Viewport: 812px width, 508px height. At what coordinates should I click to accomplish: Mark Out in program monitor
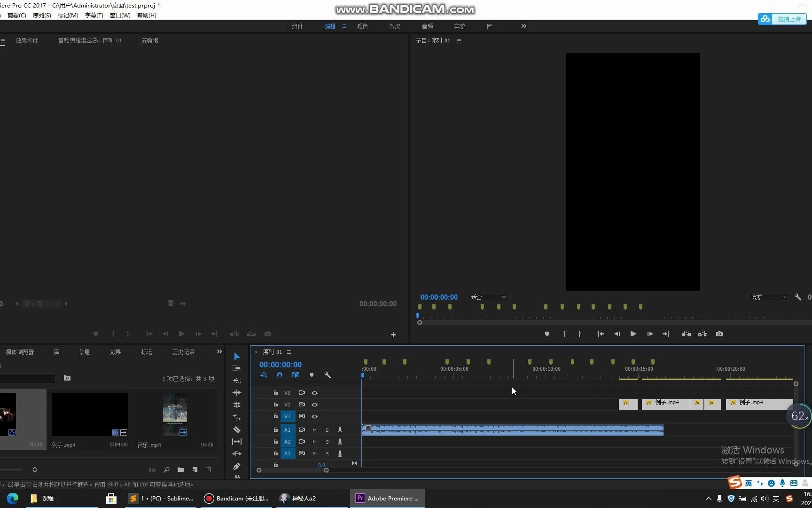579,334
